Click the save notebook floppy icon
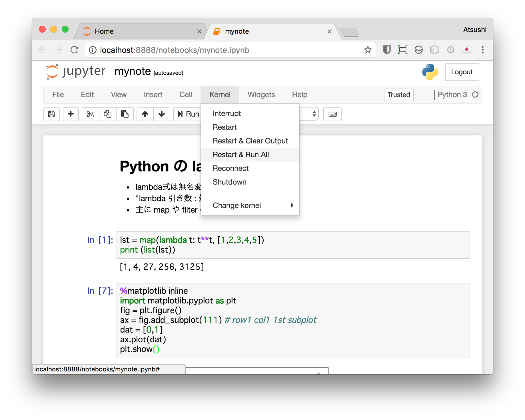Image resolution: width=525 pixels, height=420 pixels. (x=51, y=114)
